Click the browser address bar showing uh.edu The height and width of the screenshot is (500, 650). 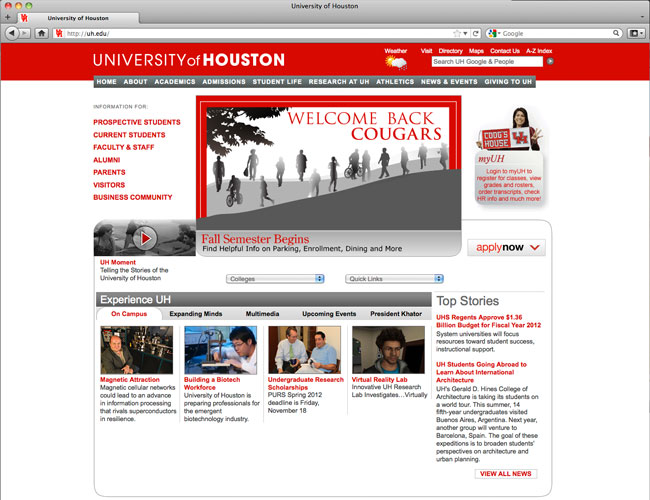tap(259, 33)
